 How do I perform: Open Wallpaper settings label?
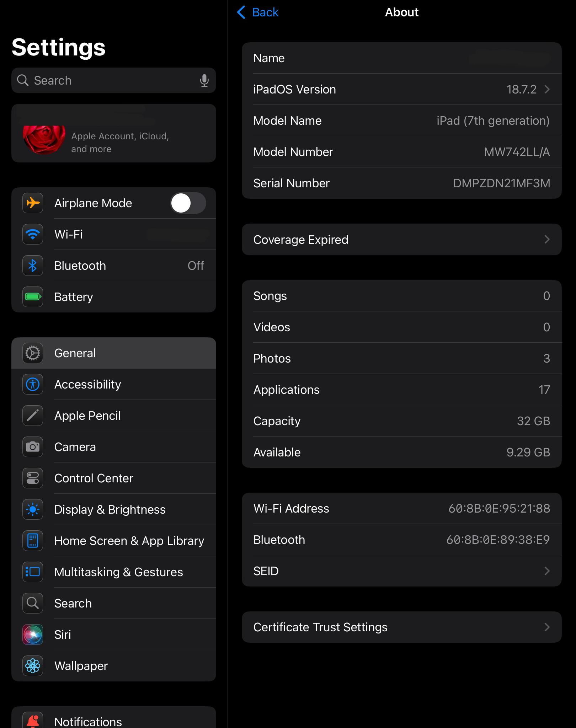coord(81,666)
